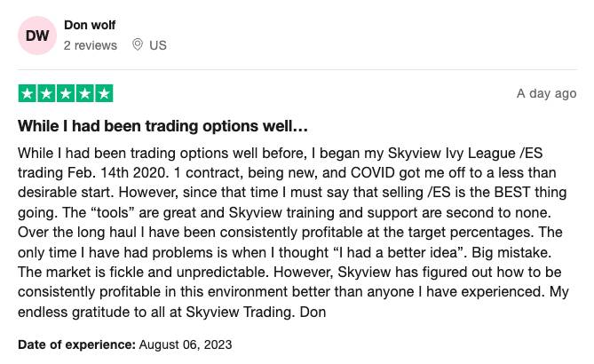
Task: Click the 'A day ago' timestamp
Action: pyautogui.click(x=546, y=93)
